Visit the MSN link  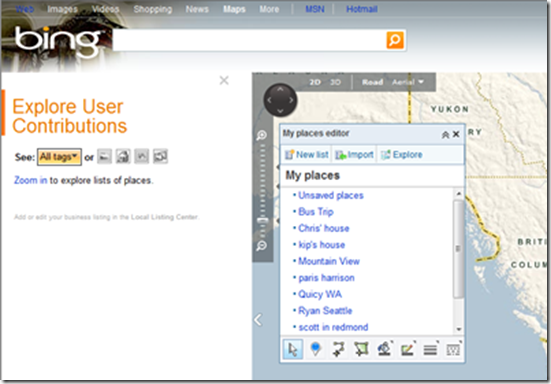pos(315,9)
